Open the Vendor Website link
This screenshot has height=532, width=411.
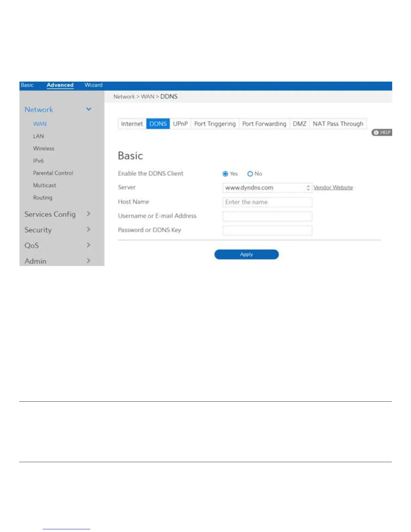click(333, 187)
